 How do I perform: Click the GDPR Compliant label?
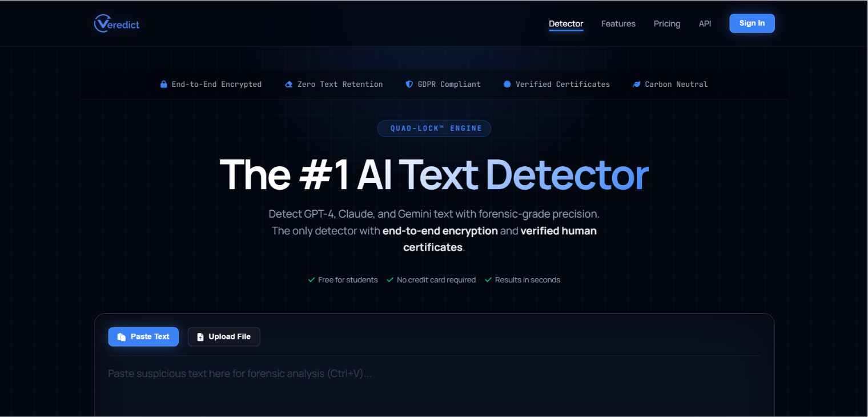point(449,84)
